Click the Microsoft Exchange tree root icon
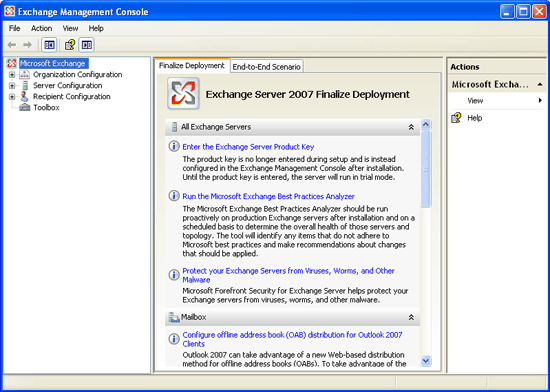 coord(12,63)
